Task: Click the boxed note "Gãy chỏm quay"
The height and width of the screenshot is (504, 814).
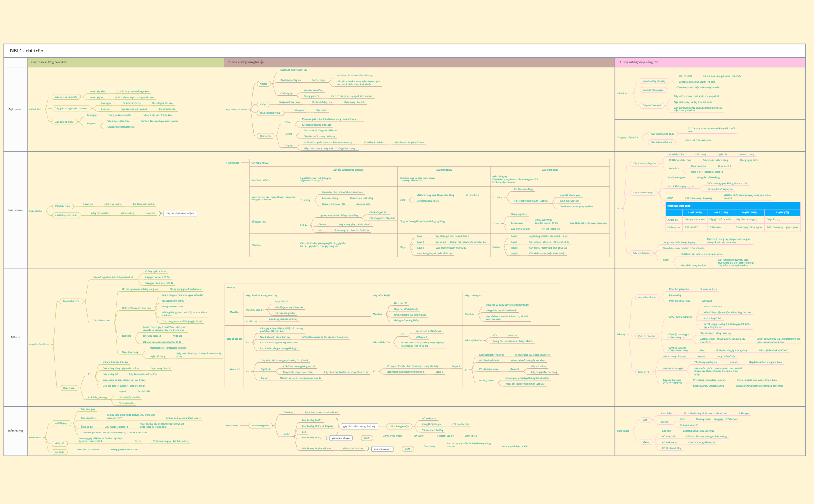Action: [x=383, y=449]
